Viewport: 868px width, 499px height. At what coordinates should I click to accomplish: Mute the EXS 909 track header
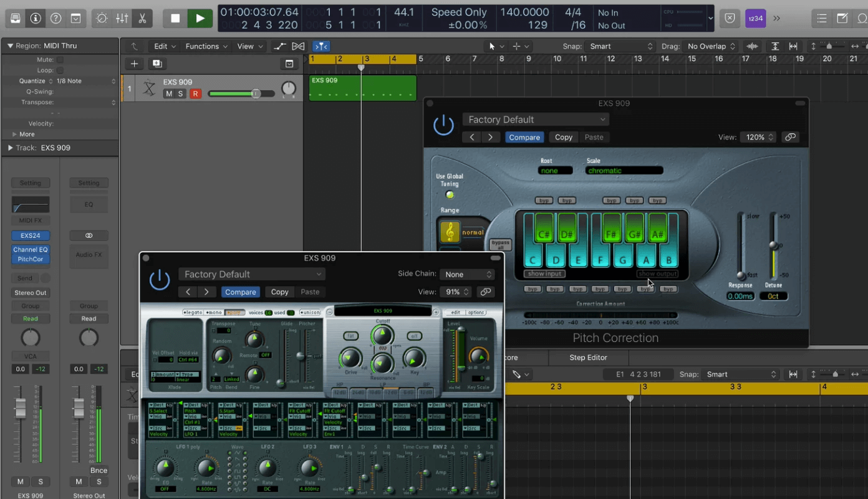(168, 93)
